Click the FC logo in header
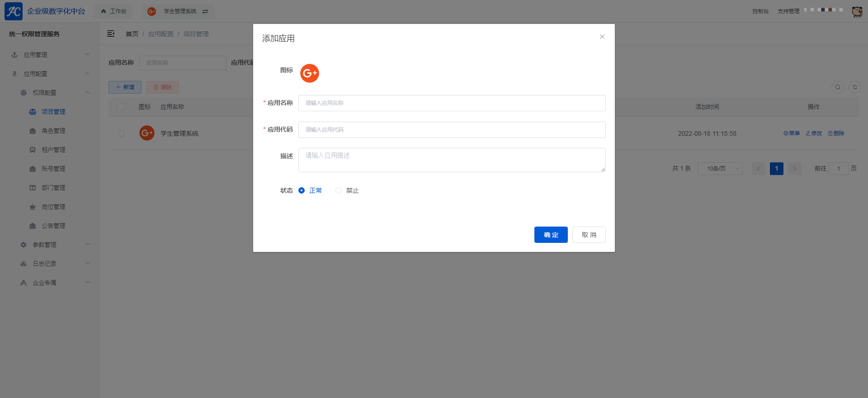This screenshot has height=398, width=868. coord(14,11)
